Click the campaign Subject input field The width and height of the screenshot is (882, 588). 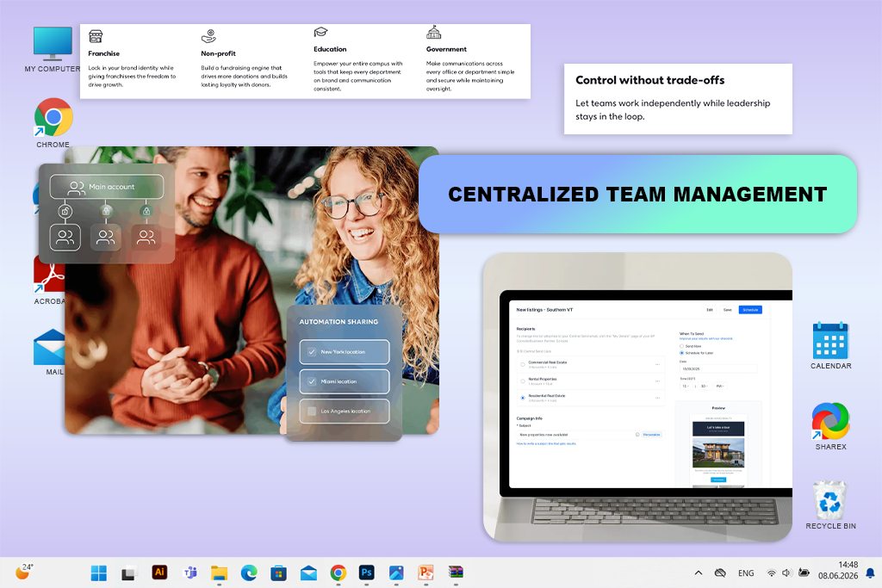tap(589, 435)
